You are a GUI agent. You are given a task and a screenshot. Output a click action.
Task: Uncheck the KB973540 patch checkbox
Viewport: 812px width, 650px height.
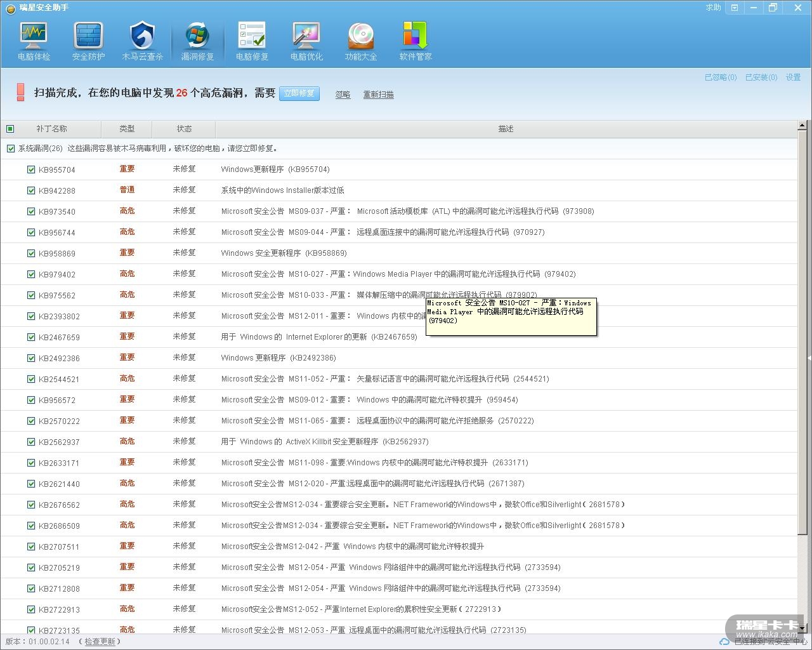[x=31, y=211]
